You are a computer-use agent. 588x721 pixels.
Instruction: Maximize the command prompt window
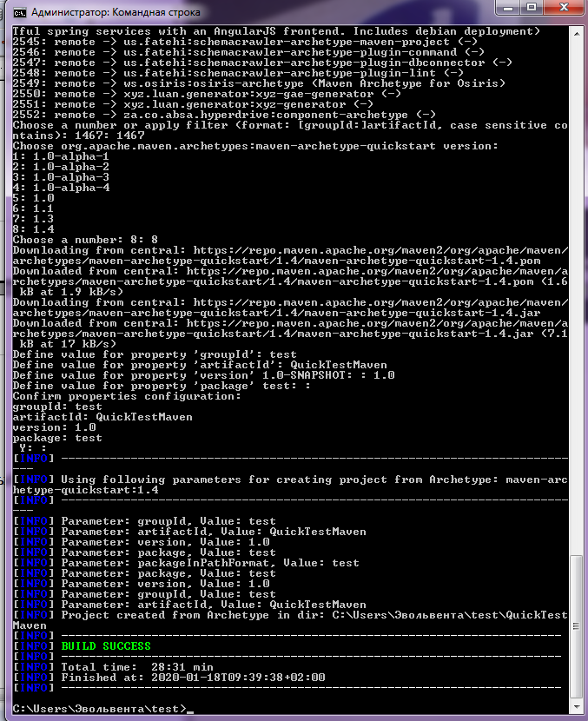(x=532, y=8)
